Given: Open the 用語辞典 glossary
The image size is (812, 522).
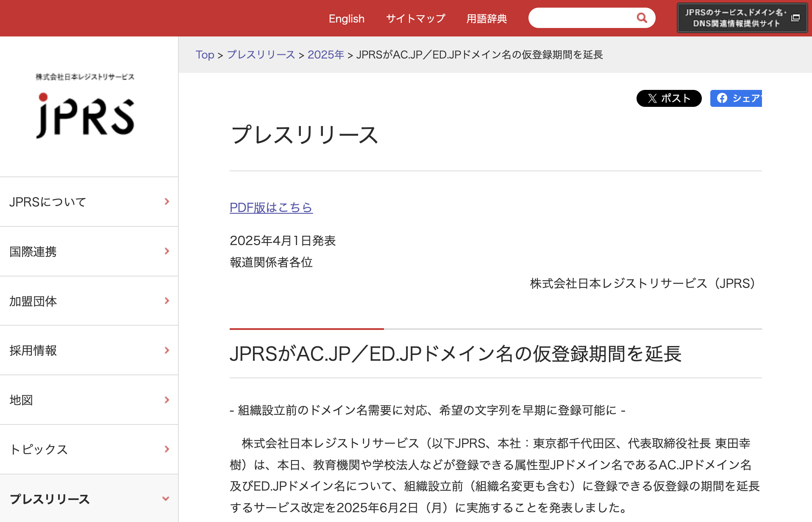Looking at the screenshot, I should (486, 18).
